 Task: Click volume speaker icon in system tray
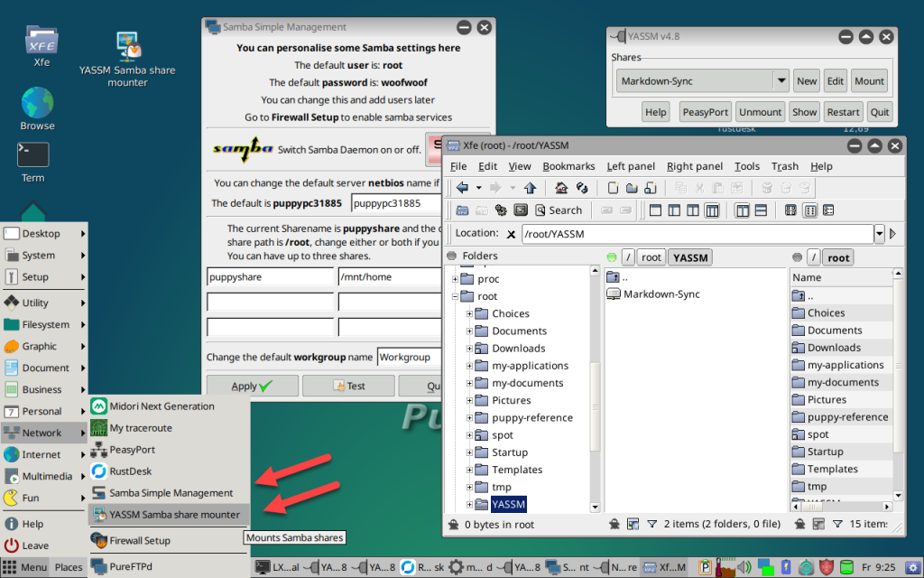[744, 567]
